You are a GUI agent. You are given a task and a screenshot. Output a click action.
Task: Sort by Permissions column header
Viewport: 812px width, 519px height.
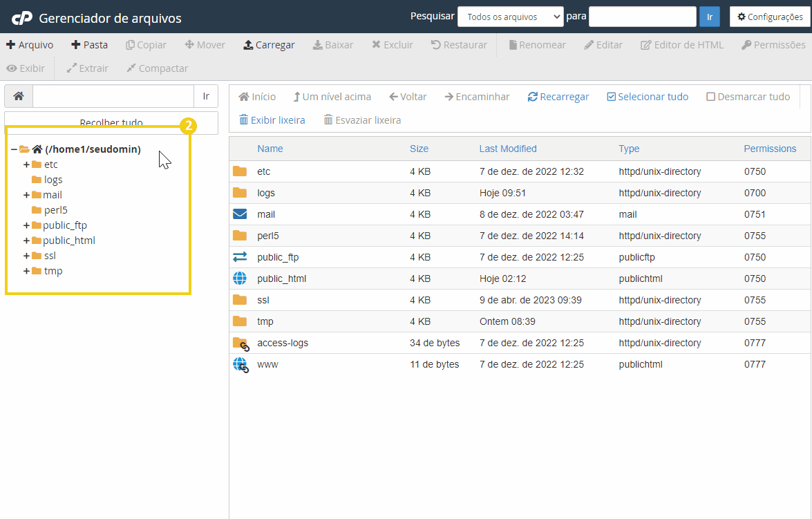770,149
